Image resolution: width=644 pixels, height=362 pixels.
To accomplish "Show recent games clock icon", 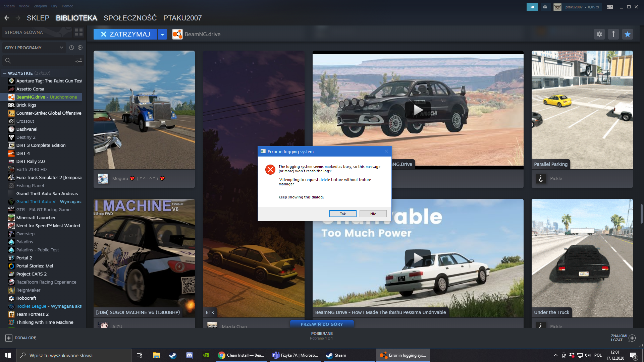I will 71,48.
